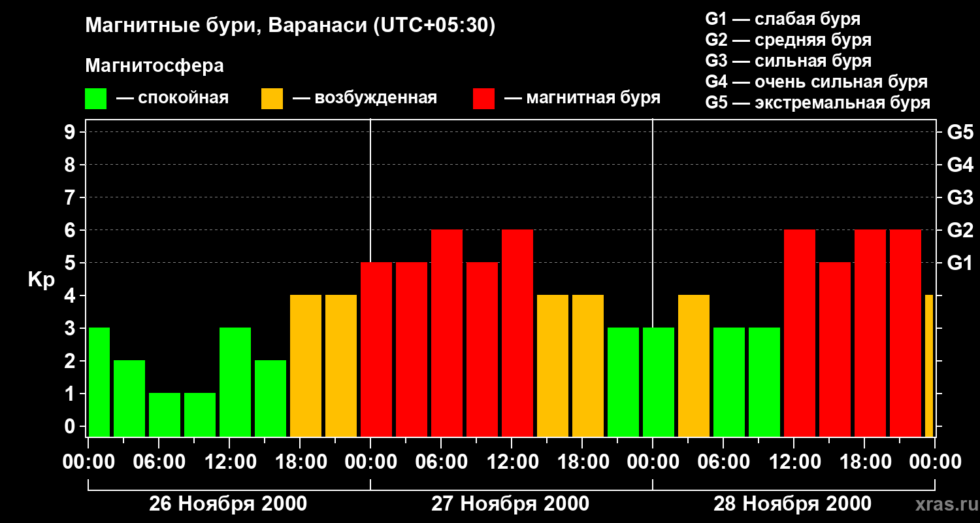Click the "G1" tick label beside the chart

960,263
